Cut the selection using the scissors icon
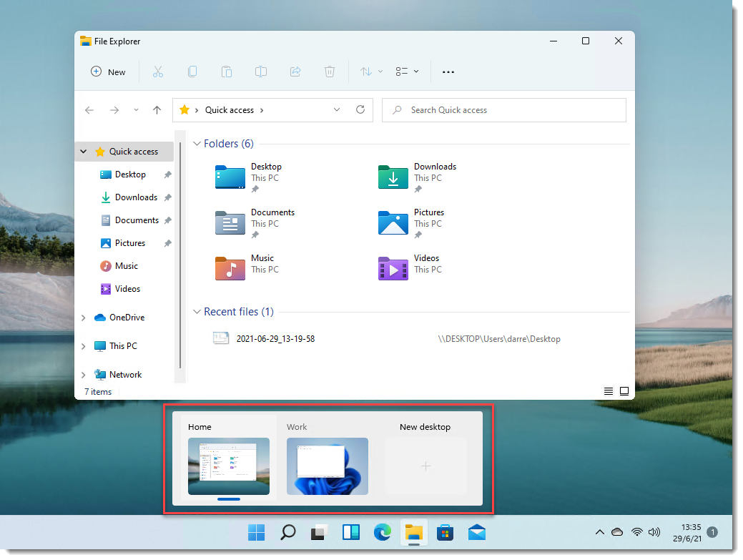 click(x=158, y=72)
